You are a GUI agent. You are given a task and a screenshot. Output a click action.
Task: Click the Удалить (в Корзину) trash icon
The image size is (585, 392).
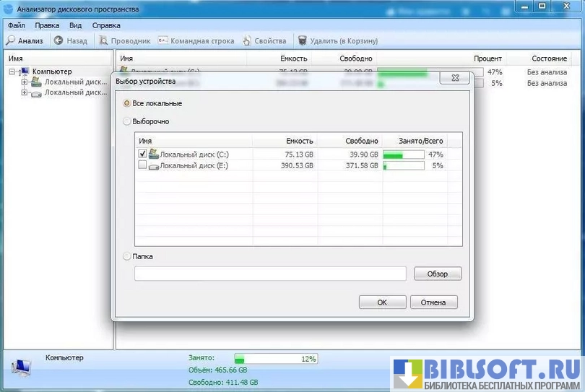[303, 41]
